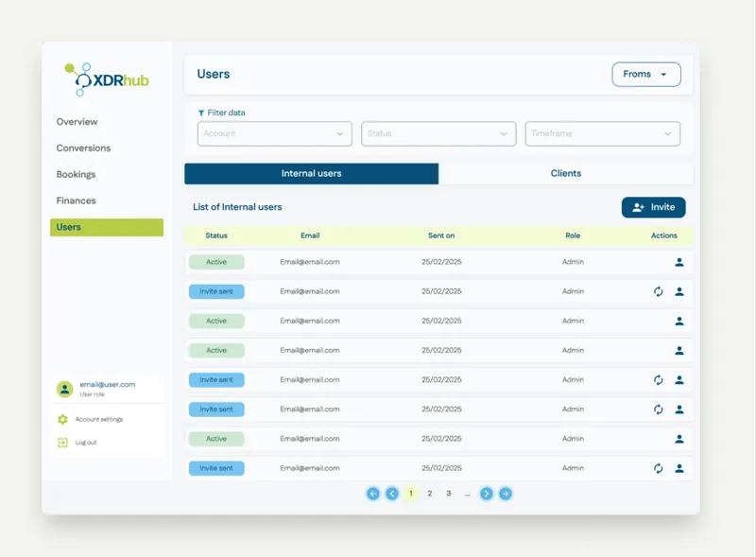Image resolution: width=756 pixels, height=557 pixels.
Task: Click resend icon in sixth table row
Action: (x=658, y=409)
